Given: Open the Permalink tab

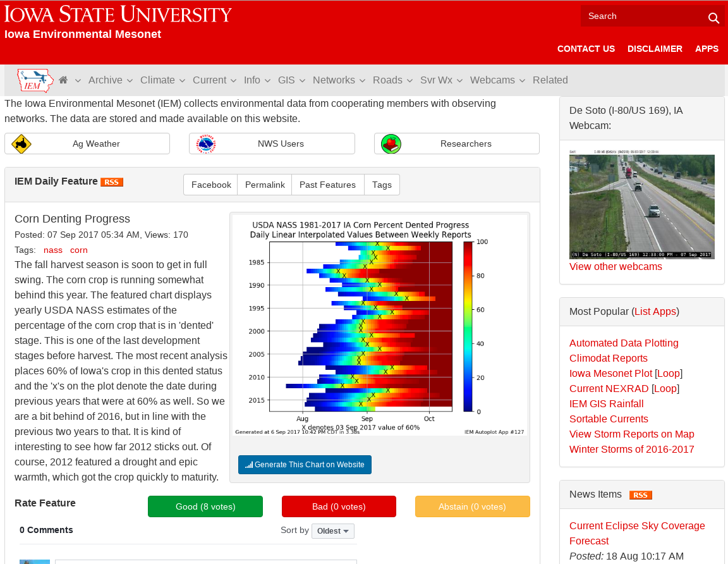Looking at the screenshot, I should (265, 185).
